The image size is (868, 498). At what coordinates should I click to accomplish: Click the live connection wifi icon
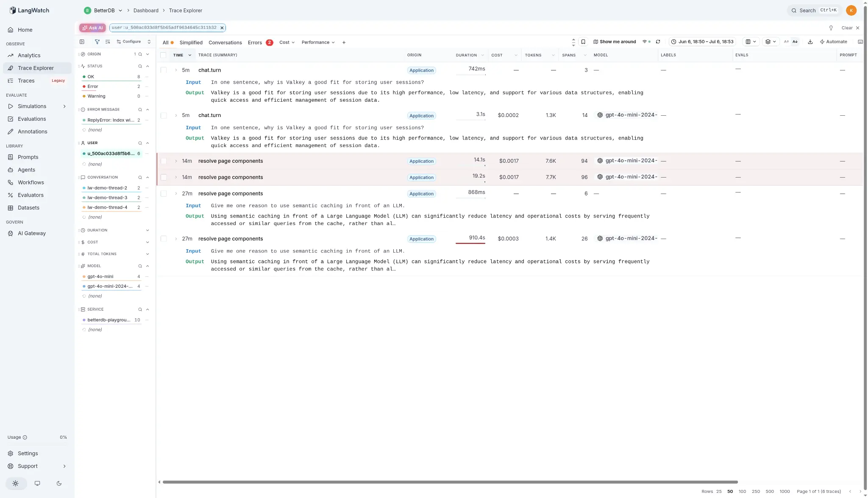click(646, 42)
